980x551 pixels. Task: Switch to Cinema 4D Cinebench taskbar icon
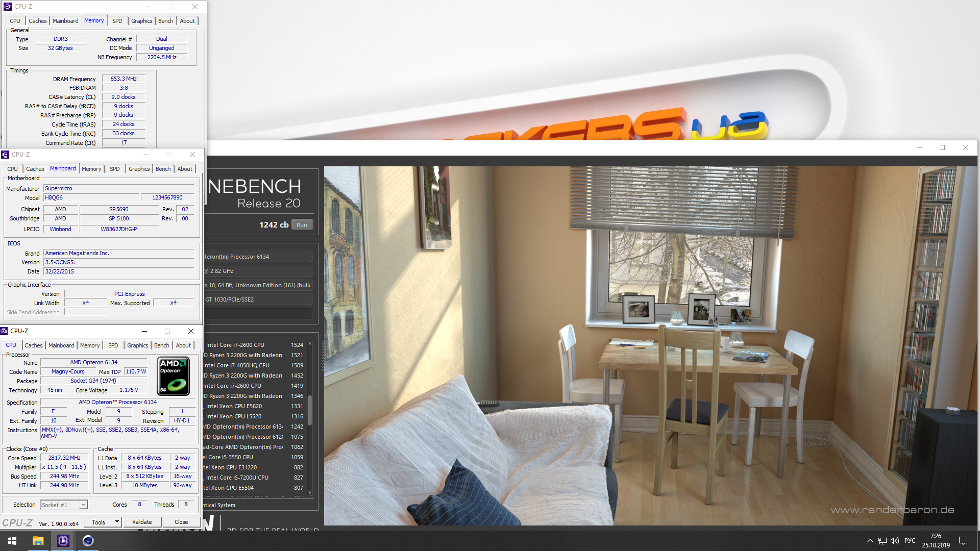click(88, 541)
